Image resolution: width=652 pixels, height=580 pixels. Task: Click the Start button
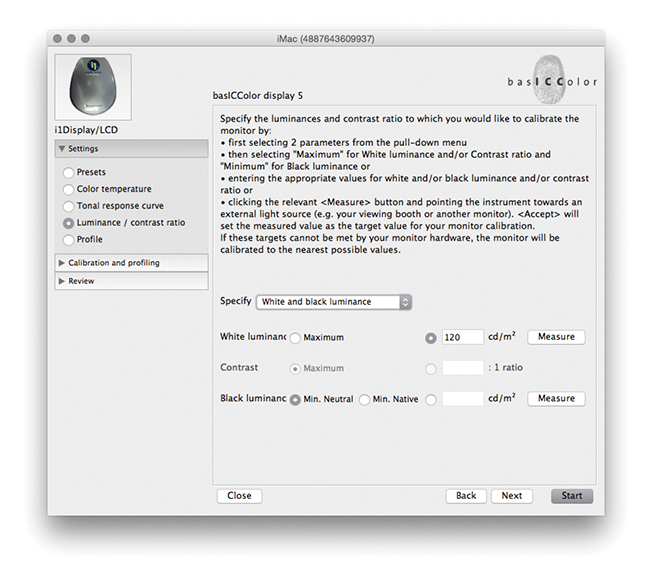[572, 496]
